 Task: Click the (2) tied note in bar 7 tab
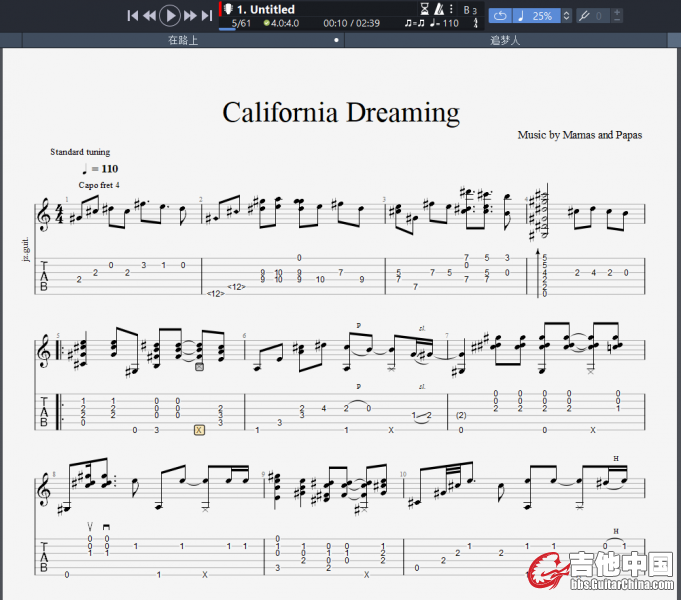pyautogui.click(x=461, y=415)
